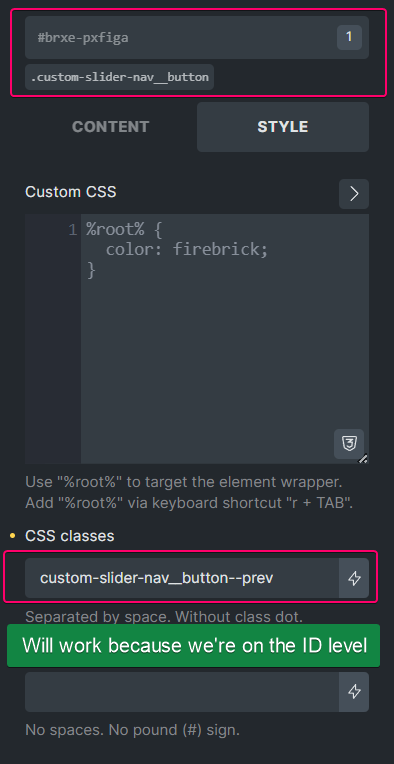
Task: Click the %root% selector line in editor
Action: point(124,229)
